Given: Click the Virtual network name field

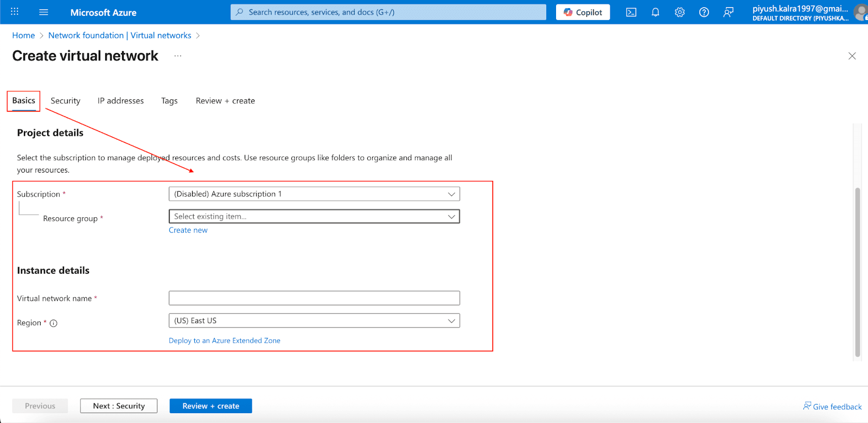Looking at the screenshot, I should click(x=314, y=298).
